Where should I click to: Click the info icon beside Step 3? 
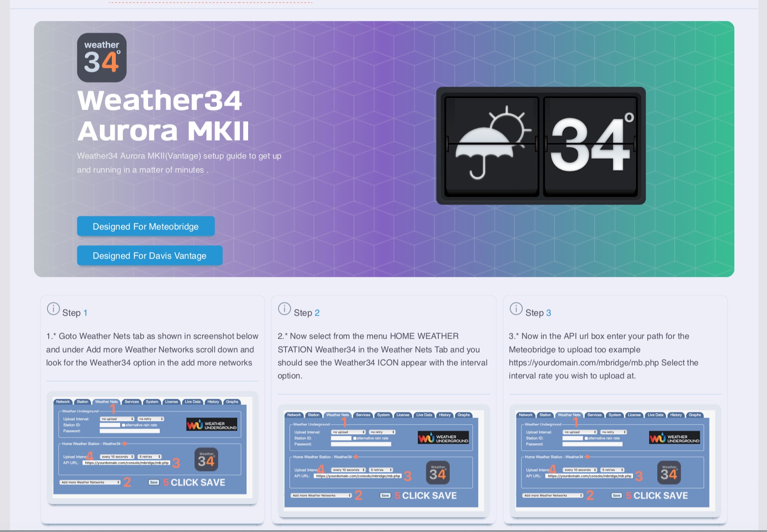[x=516, y=309]
